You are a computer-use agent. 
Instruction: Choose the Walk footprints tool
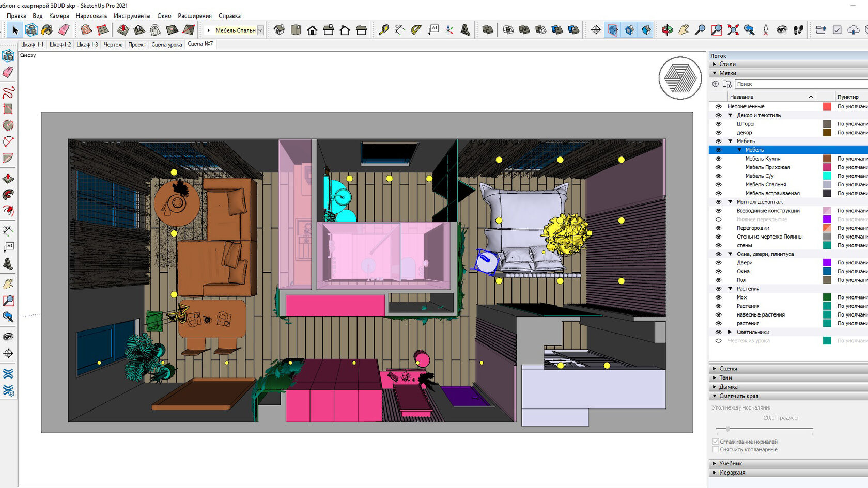click(799, 30)
